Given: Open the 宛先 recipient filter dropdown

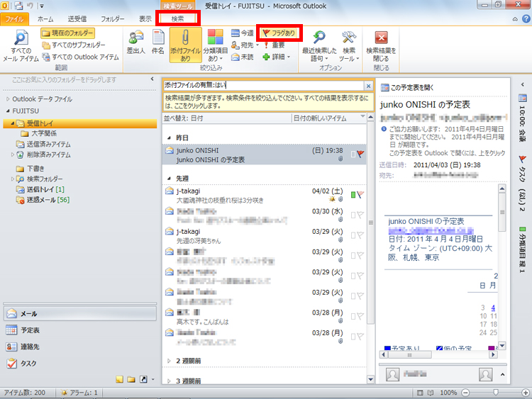Looking at the screenshot, I should point(245,45).
